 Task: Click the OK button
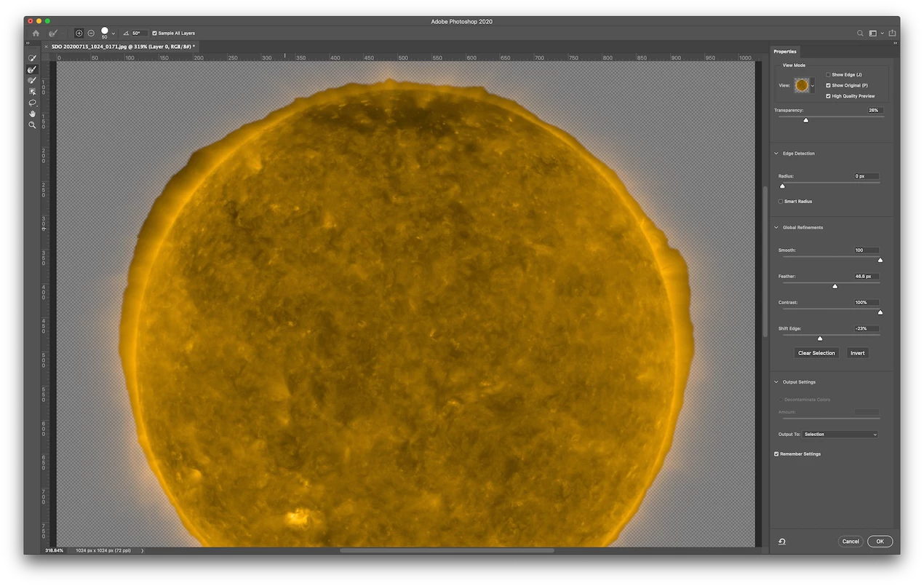pyautogui.click(x=880, y=542)
